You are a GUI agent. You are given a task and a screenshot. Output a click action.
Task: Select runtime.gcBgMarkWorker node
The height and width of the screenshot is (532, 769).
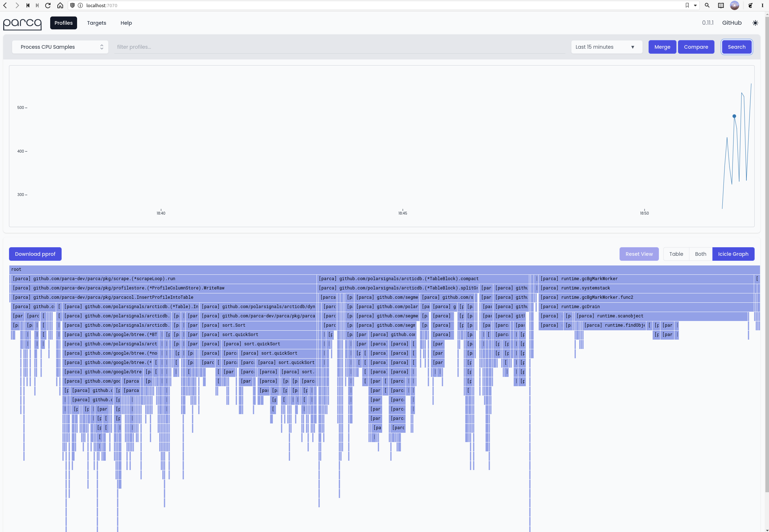click(x=646, y=279)
